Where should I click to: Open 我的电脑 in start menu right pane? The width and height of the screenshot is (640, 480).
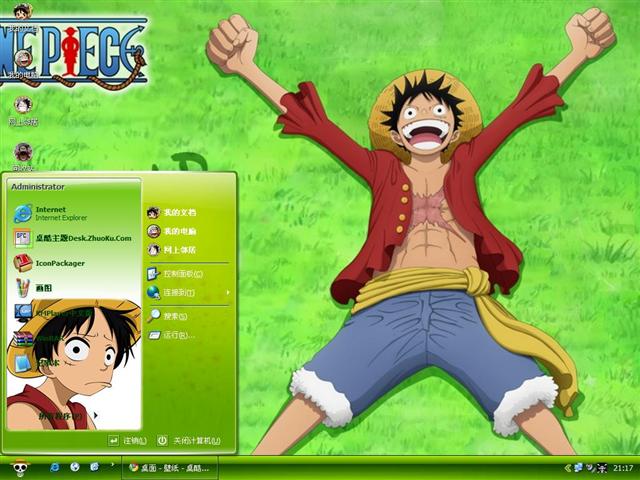tap(172, 231)
